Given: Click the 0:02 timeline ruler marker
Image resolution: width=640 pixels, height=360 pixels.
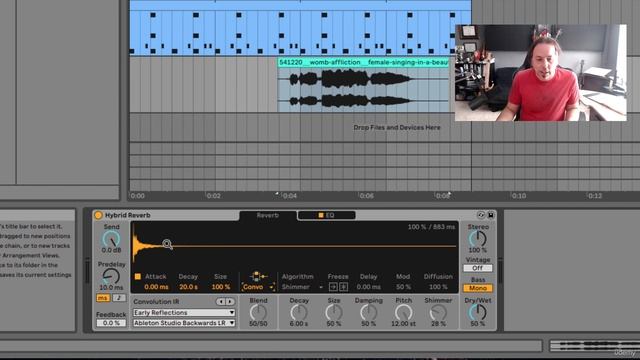Looking at the screenshot, I should (x=213, y=196).
